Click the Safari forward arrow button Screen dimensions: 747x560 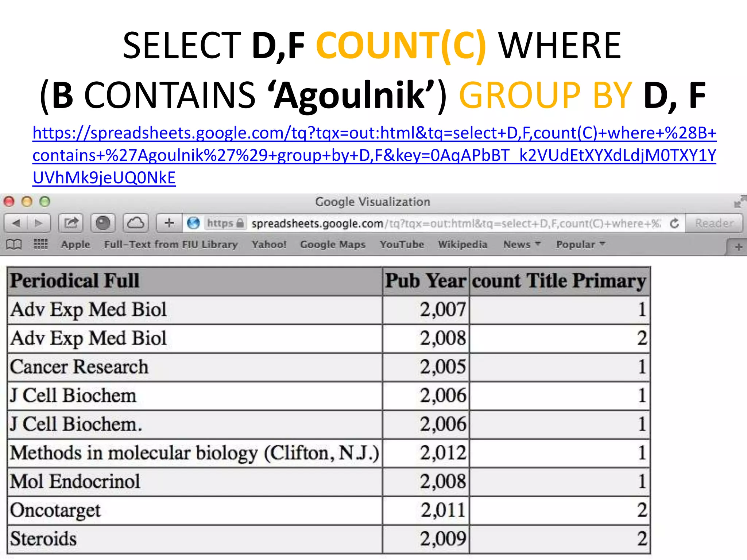tap(39, 223)
